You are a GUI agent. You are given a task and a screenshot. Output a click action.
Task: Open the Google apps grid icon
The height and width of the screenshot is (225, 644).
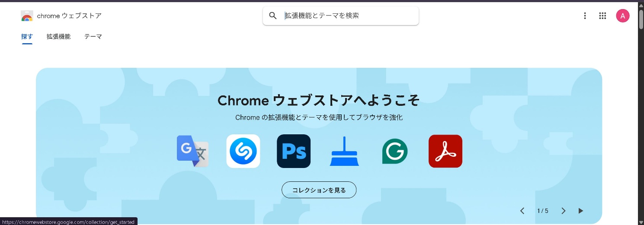point(602,16)
